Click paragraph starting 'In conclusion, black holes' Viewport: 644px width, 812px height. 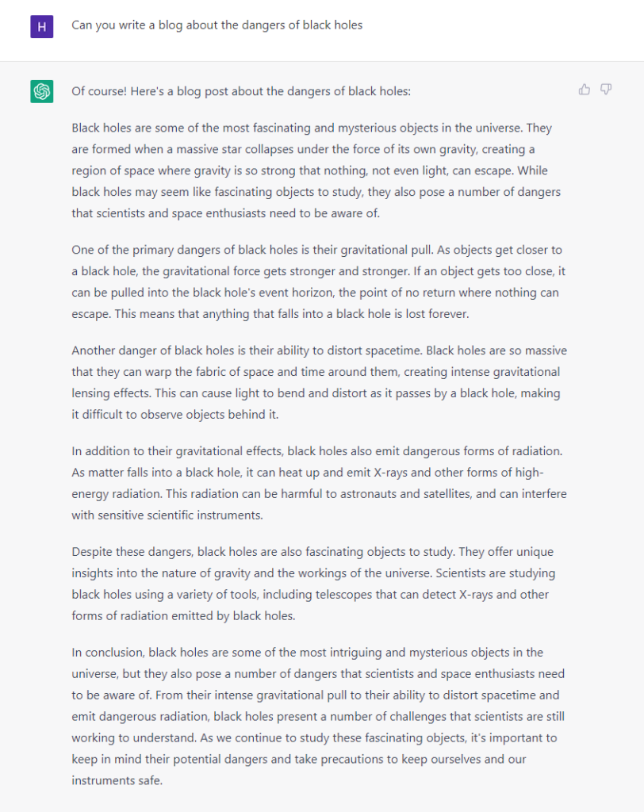(318, 716)
